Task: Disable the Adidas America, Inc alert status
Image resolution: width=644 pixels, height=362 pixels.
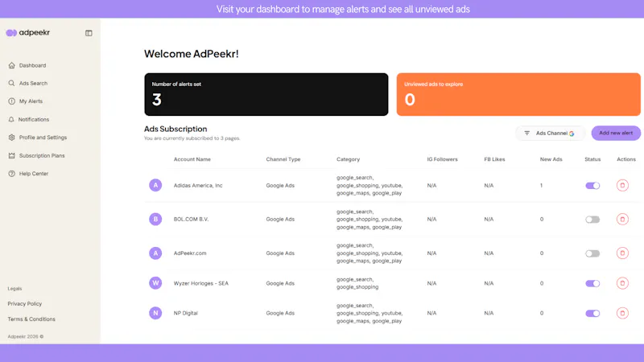Action: (x=592, y=186)
